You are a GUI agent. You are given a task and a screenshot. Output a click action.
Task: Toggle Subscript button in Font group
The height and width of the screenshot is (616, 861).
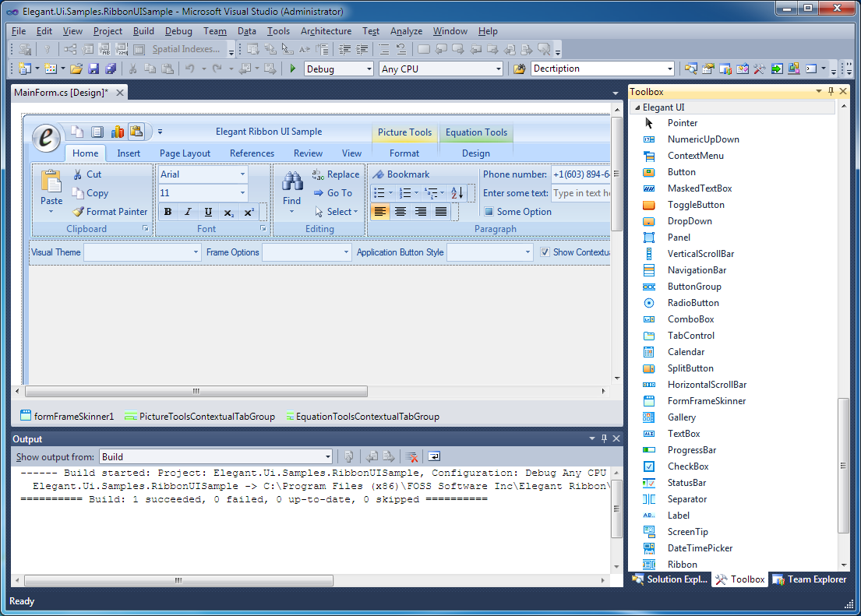point(228,212)
